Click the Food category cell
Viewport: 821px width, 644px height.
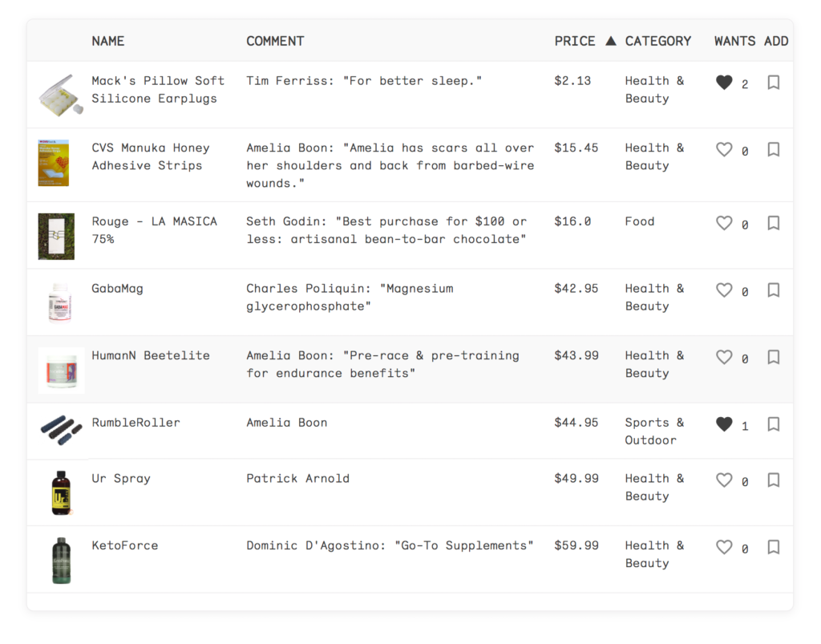click(639, 221)
